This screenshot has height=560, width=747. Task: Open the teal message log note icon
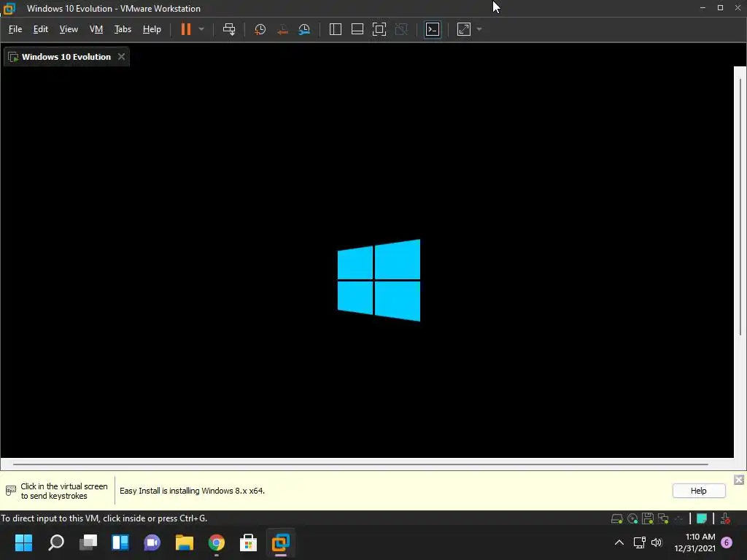tap(701, 518)
